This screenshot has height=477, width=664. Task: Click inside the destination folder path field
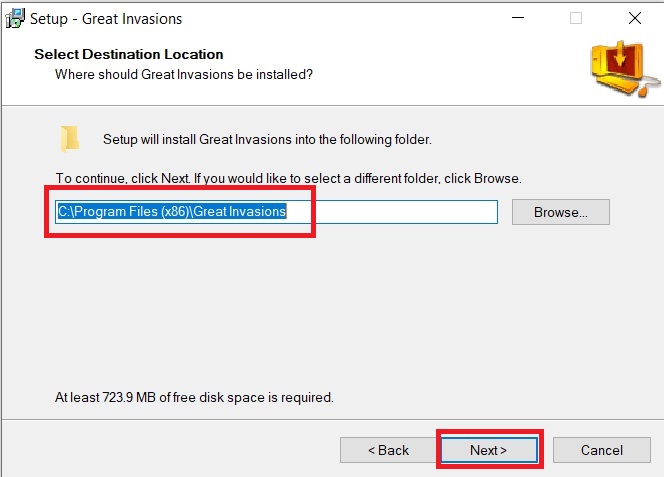[277, 212]
